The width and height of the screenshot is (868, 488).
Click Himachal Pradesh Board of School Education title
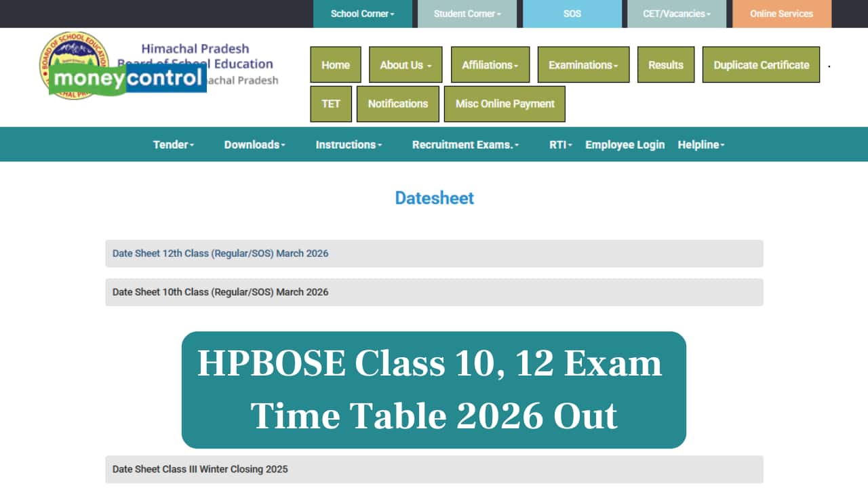point(197,56)
